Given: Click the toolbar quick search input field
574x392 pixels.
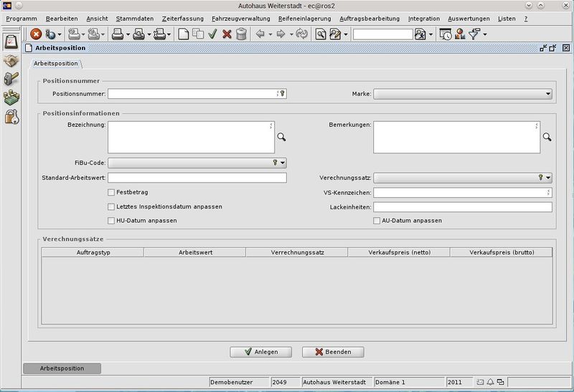Looking at the screenshot, I should click(382, 34).
